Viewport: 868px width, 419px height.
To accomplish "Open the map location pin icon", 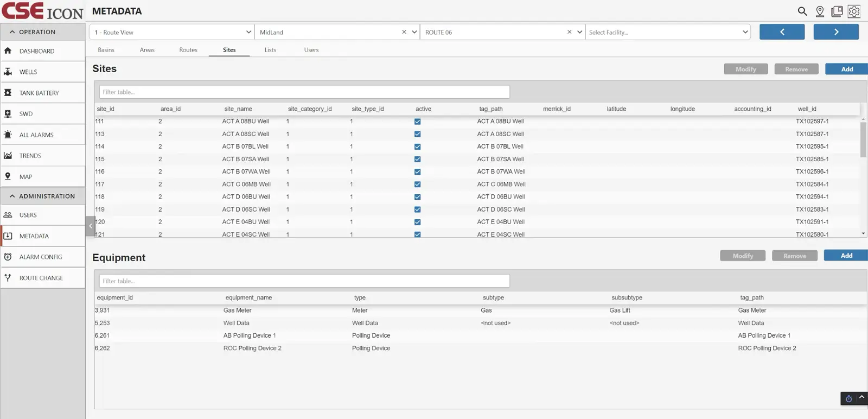I will [x=820, y=11].
